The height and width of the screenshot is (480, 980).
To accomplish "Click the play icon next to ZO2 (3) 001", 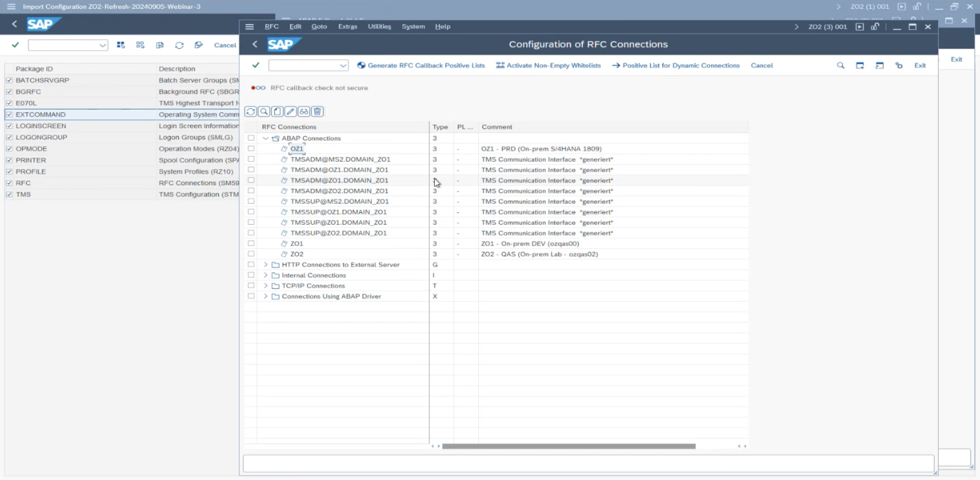I will [x=860, y=27].
